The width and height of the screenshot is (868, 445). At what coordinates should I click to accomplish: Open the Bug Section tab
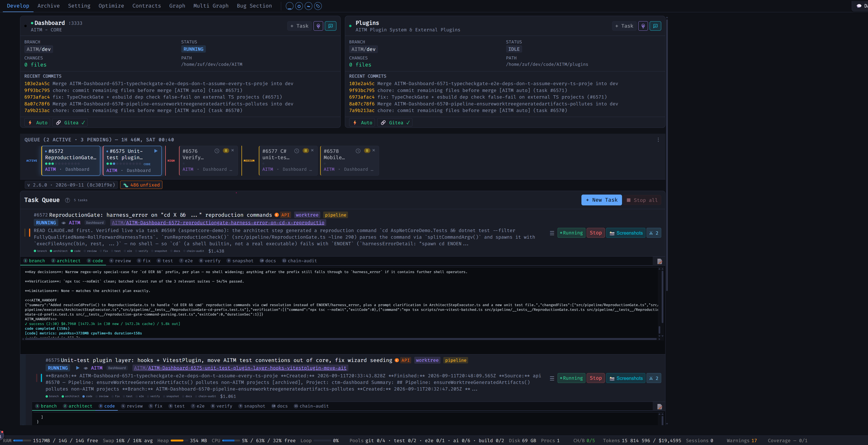point(254,6)
